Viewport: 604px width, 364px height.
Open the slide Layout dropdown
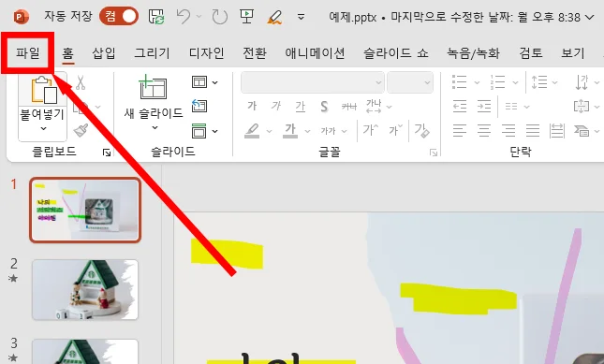point(204,82)
